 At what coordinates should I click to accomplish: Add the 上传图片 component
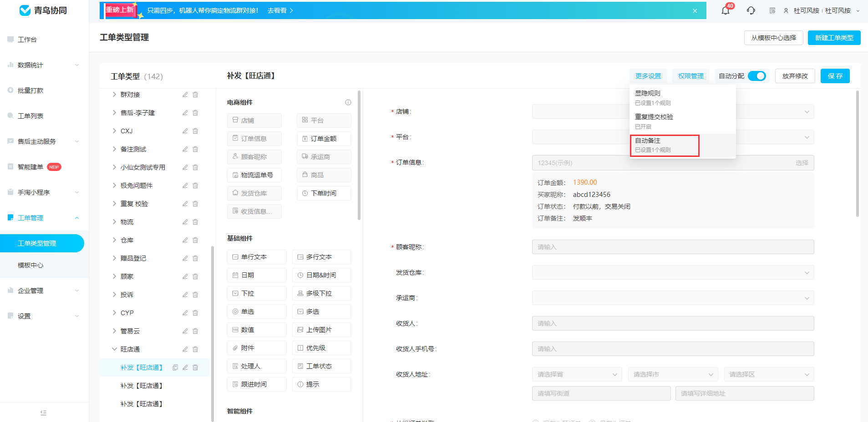coord(322,330)
